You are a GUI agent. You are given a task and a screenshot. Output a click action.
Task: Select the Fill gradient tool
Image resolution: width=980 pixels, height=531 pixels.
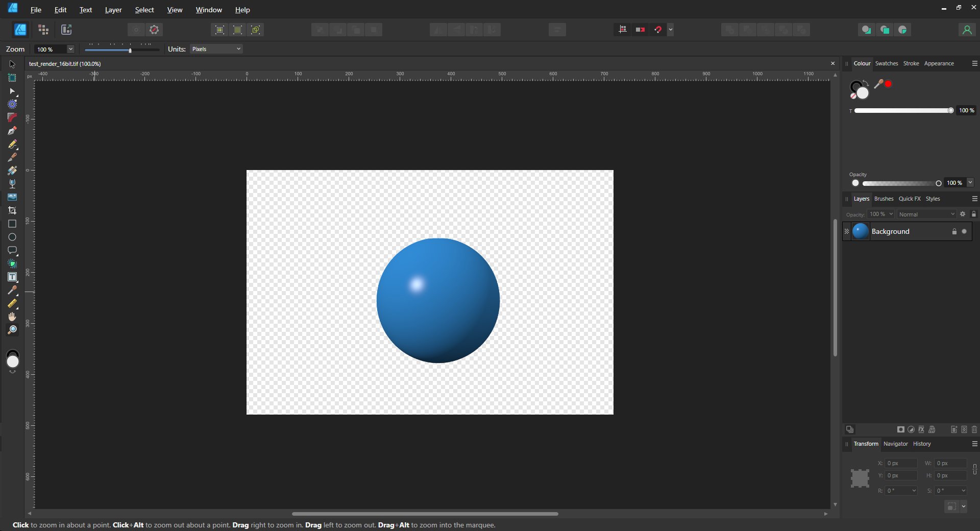pyautogui.click(x=12, y=171)
